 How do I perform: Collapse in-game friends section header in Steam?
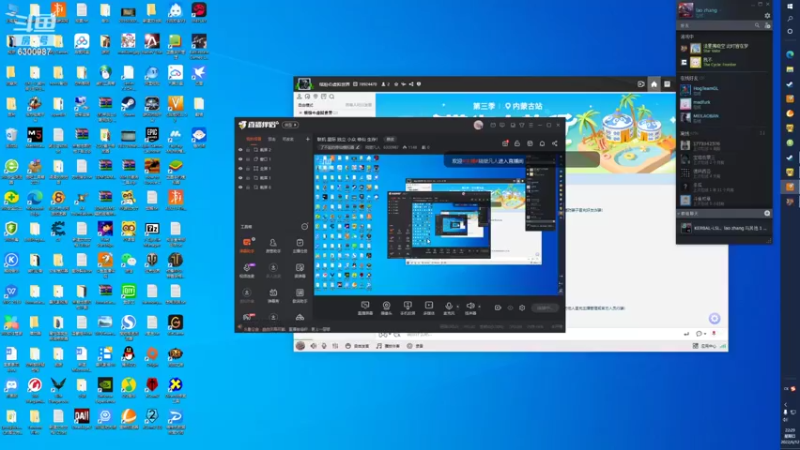coord(687,37)
